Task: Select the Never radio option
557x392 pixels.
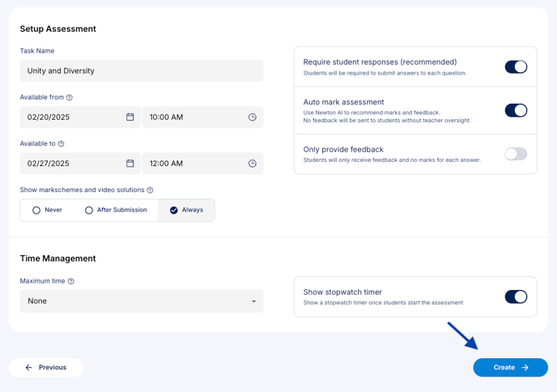Action: [47, 210]
